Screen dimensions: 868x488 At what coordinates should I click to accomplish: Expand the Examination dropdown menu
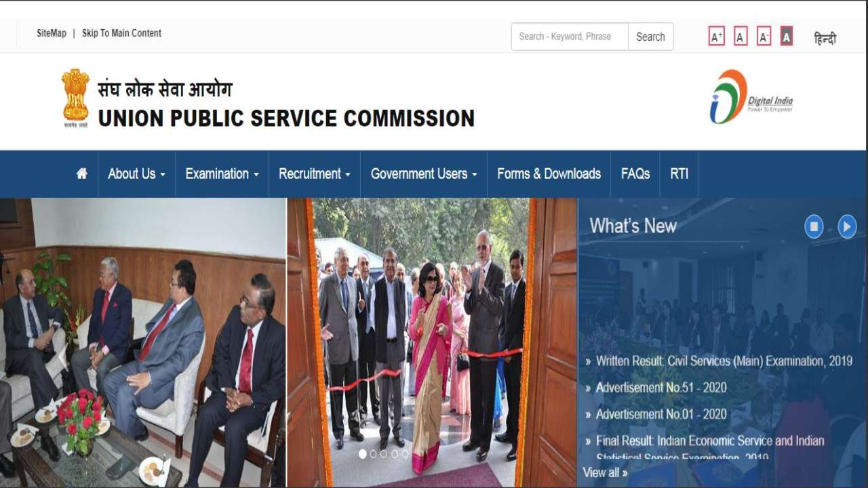[x=222, y=174]
